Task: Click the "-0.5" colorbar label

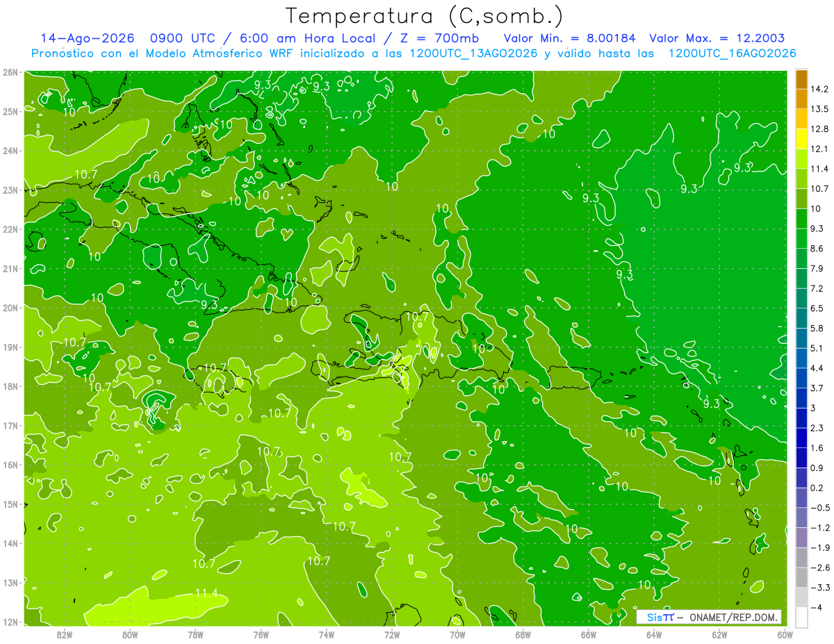Action: point(820,508)
